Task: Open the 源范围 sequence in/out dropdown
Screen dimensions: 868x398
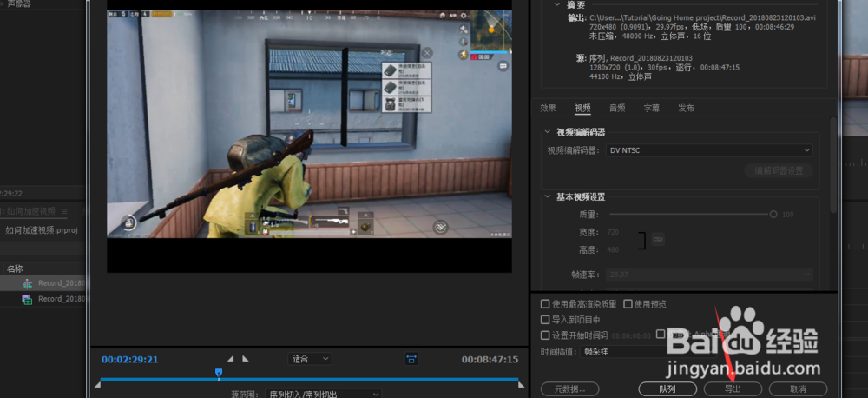Action: coord(323,394)
